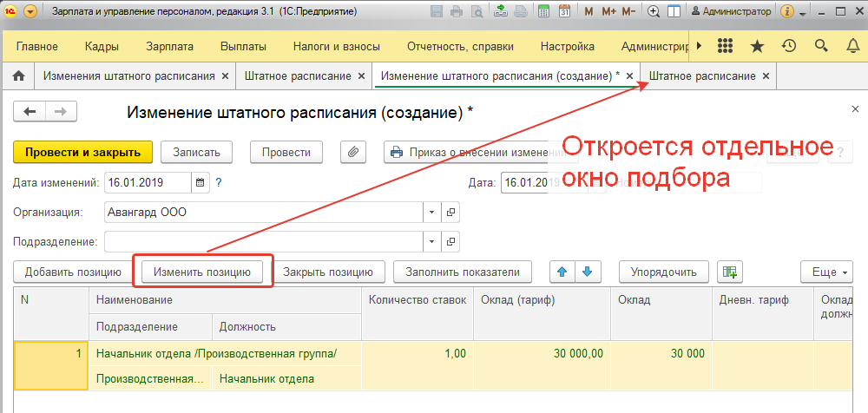This screenshot has height=413, width=868.
Task: Click the home page icon tab
Action: coord(17,75)
